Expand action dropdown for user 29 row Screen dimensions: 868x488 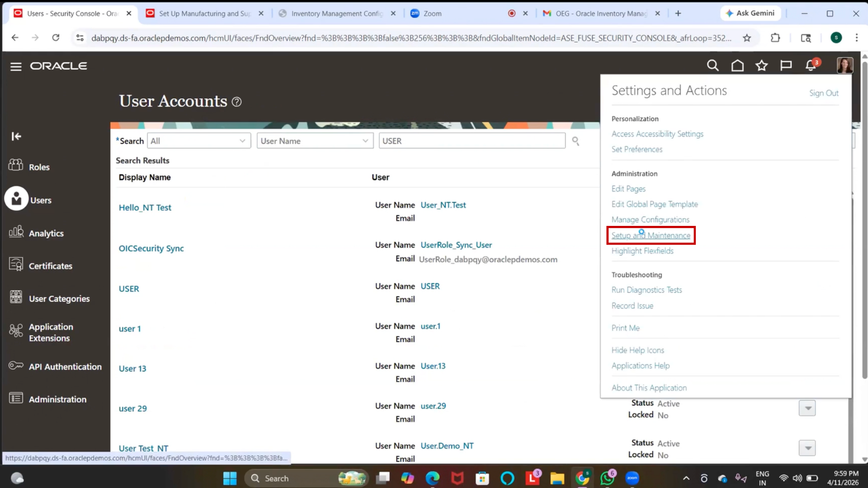click(x=807, y=408)
